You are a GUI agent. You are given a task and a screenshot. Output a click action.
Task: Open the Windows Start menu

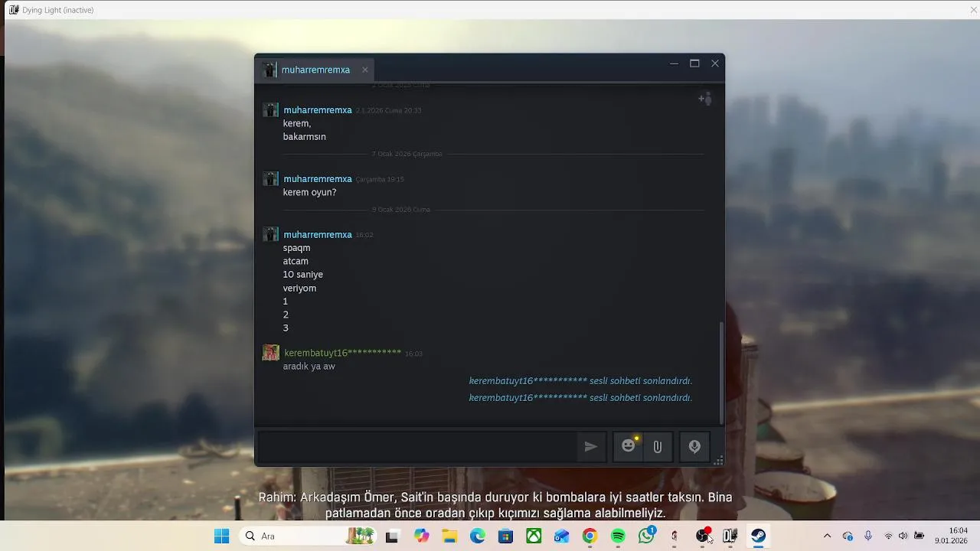click(221, 536)
